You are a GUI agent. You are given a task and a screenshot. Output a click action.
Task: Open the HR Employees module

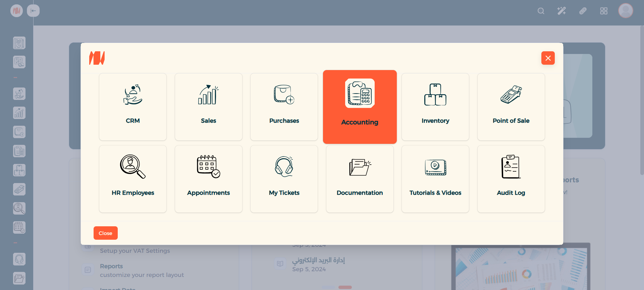pyautogui.click(x=133, y=179)
